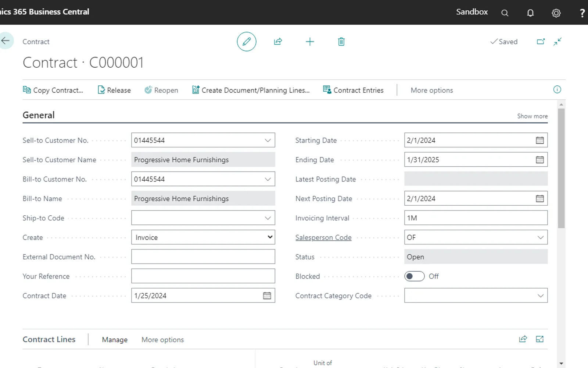Open the Ending Date calendar picker
The width and height of the screenshot is (588, 368).
click(539, 160)
